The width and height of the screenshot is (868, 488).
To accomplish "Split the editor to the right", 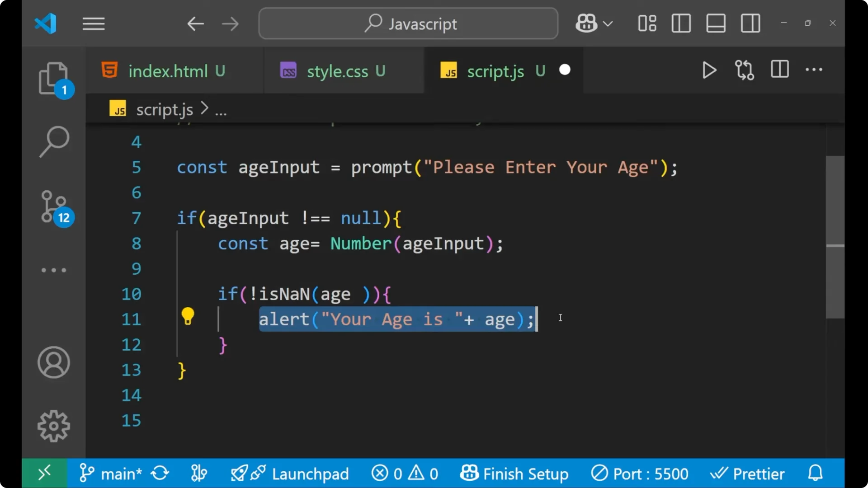I will click(x=779, y=70).
